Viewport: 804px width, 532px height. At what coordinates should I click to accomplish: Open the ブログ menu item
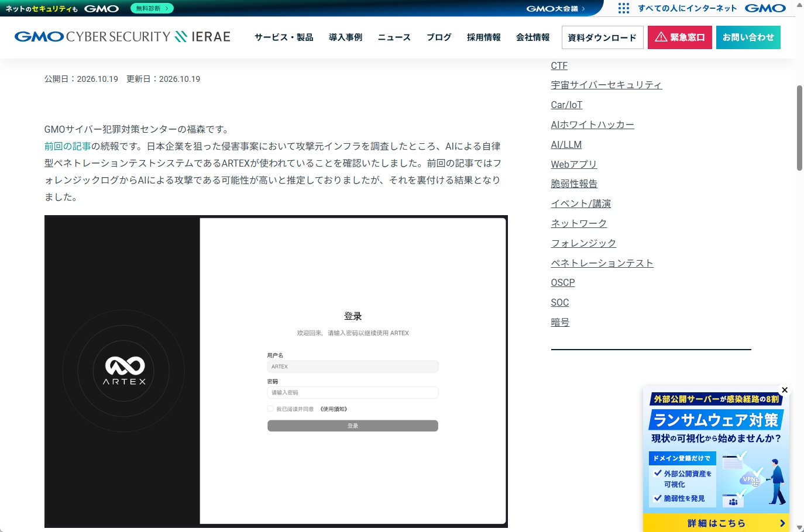(x=439, y=37)
